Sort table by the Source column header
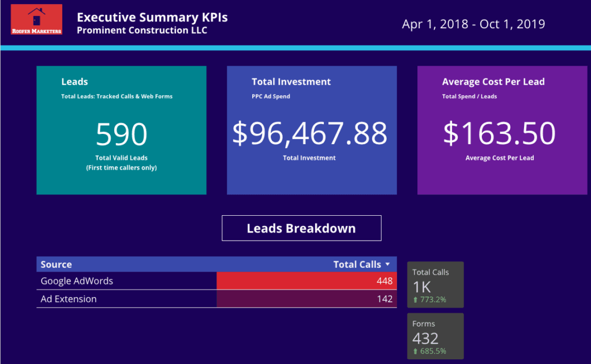This screenshot has height=364, width=591. pos(57,264)
